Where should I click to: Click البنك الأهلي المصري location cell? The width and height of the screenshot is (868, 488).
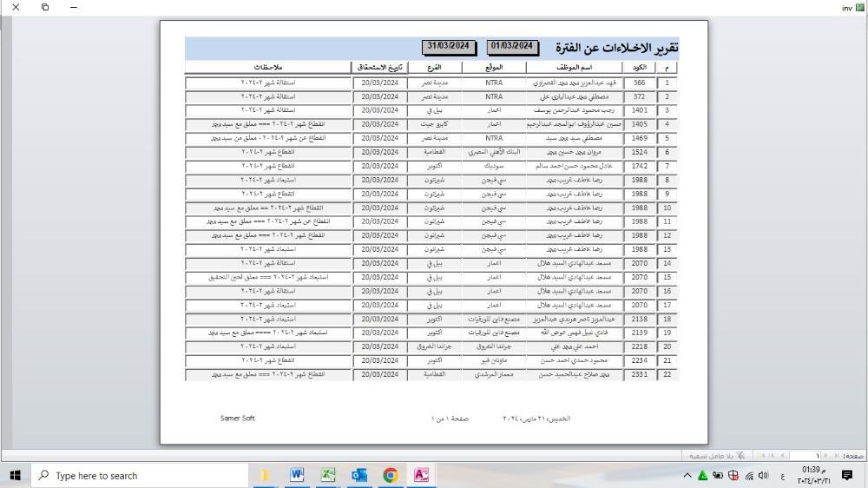pos(494,152)
